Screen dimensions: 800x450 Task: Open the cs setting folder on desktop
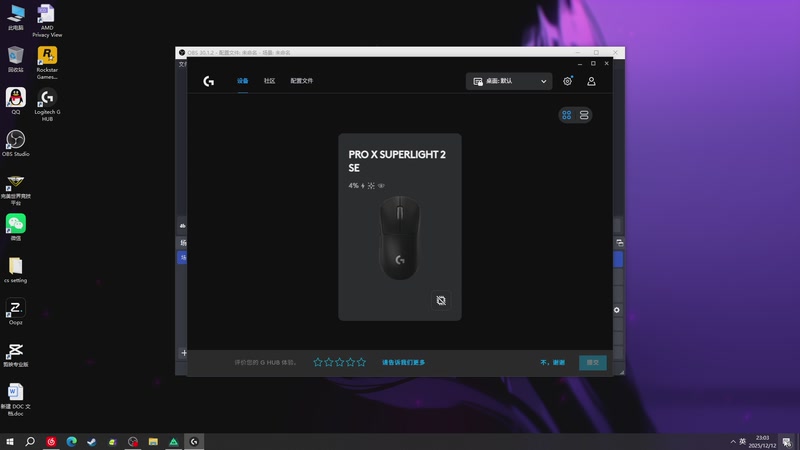click(16, 270)
